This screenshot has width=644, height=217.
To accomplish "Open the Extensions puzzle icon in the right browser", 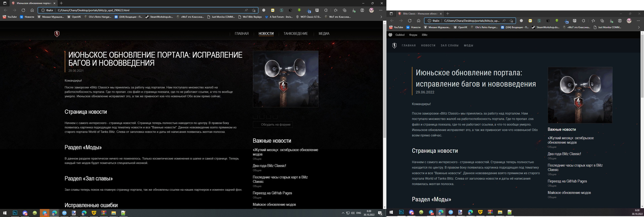I will (x=583, y=21).
